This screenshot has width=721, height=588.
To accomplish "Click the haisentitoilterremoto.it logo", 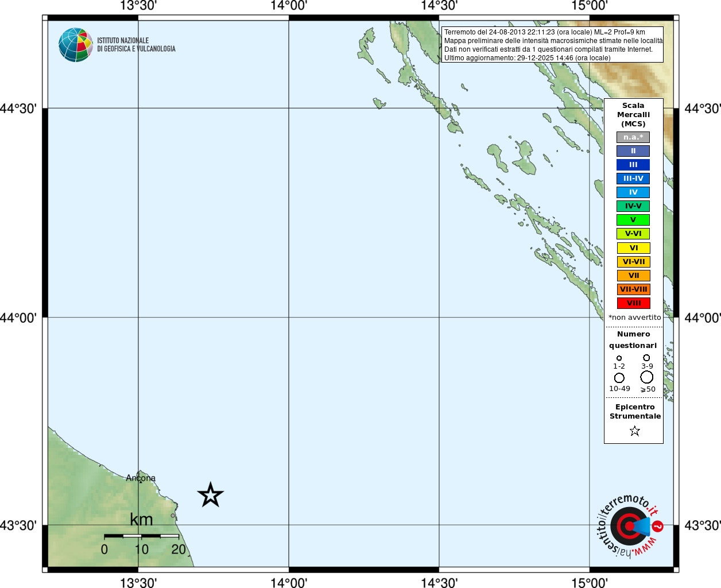I will (x=630, y=526).
